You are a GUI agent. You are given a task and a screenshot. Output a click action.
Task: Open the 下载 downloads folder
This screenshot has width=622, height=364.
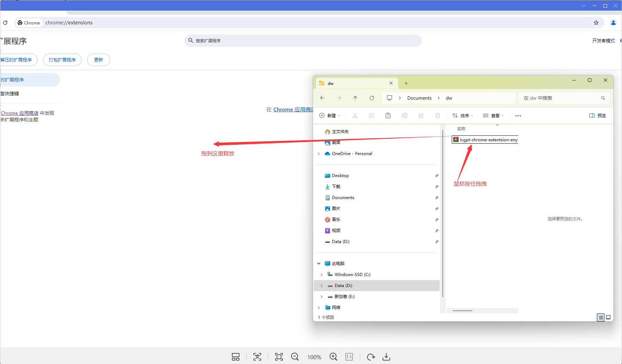pos(333,187)
